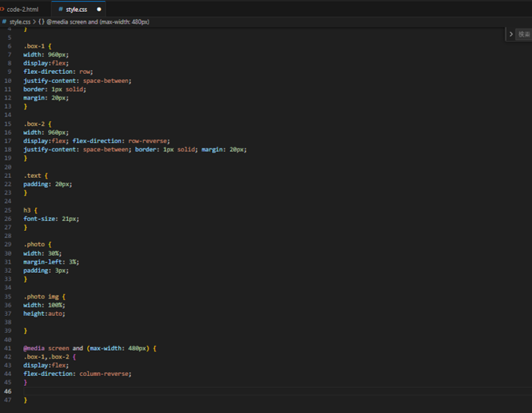Click '.box-1,.box-2' selector on line 42
Image resolution: width=532 pixels, height=413 pixels.
tap(46, 357)
